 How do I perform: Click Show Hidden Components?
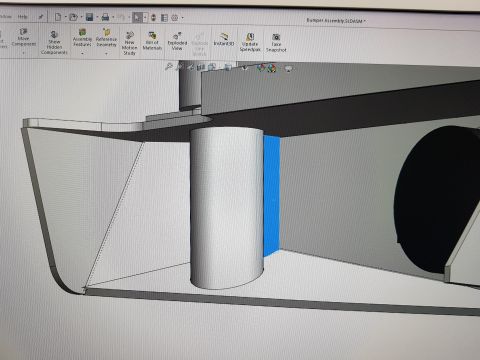54,42
